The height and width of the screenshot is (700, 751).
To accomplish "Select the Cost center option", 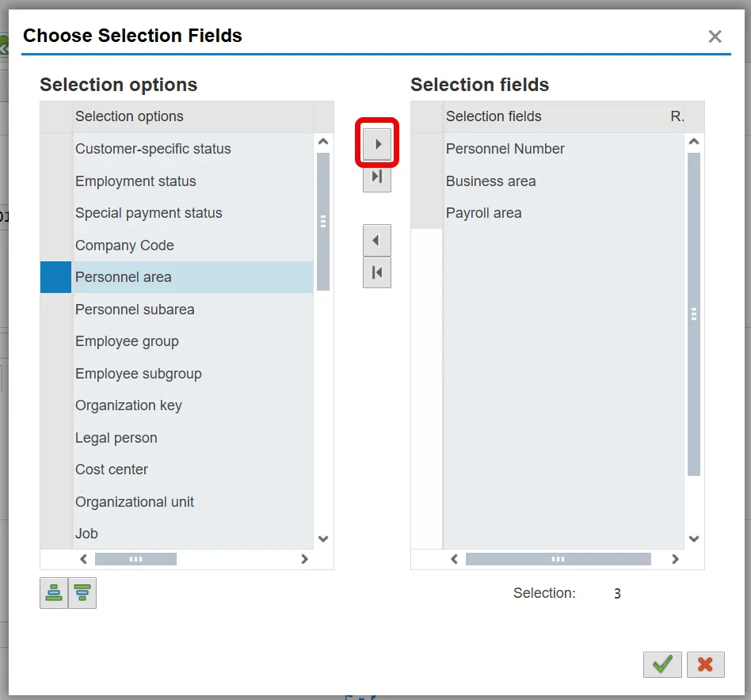I will (x=112, y=470).
